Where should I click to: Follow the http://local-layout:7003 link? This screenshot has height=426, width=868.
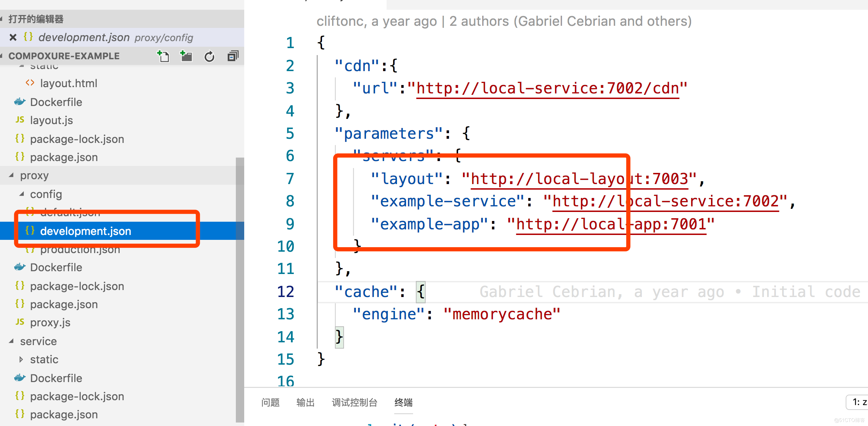pos(579,179)
